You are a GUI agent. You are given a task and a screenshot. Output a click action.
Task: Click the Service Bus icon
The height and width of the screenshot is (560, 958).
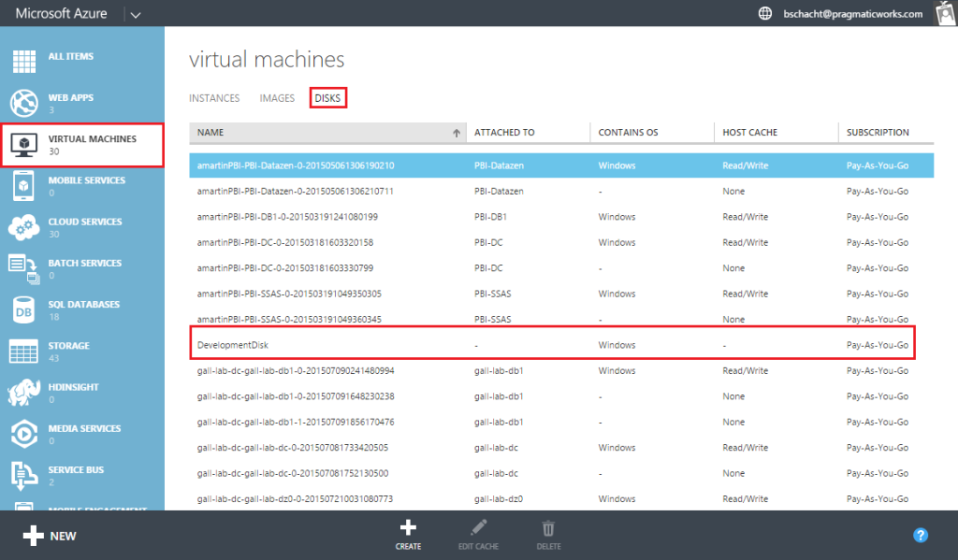coord(23,476)
